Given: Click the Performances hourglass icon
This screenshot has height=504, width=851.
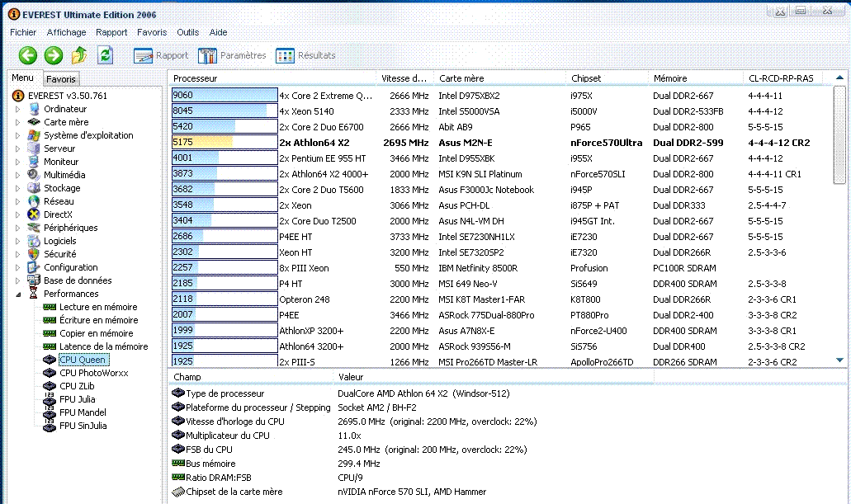Looking at the screenshot, I should point(34,294).
